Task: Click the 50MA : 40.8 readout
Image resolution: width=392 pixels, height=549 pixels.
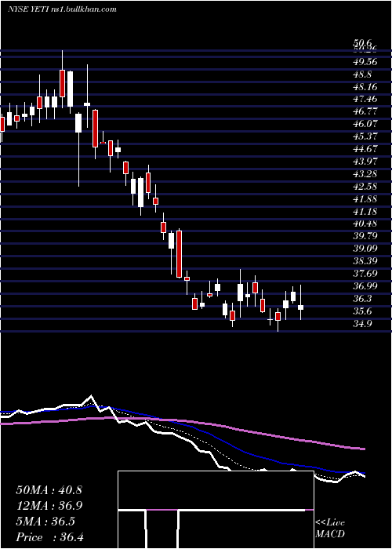Action: 49,490
